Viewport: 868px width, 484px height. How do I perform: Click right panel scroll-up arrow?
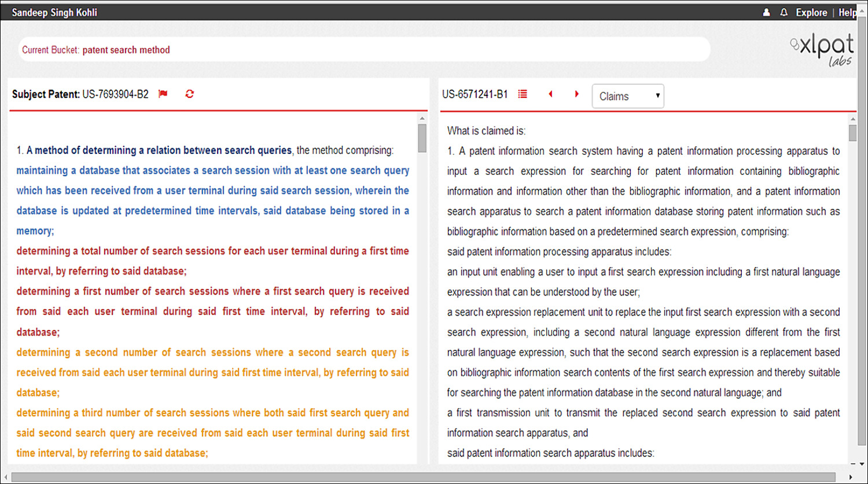coord(853,118)
